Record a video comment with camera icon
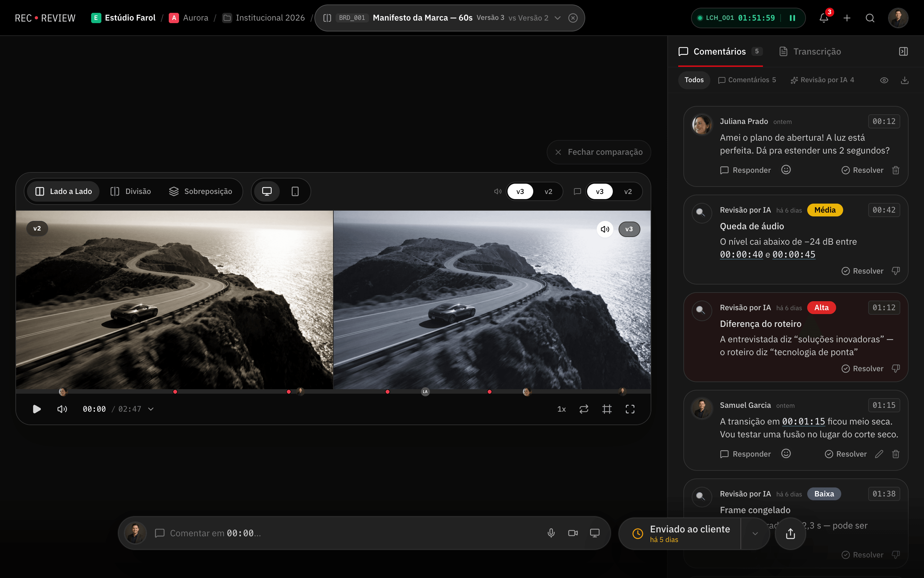Viewport: 924px width, 578px height. pyautogui.click(x=573, y=533)
